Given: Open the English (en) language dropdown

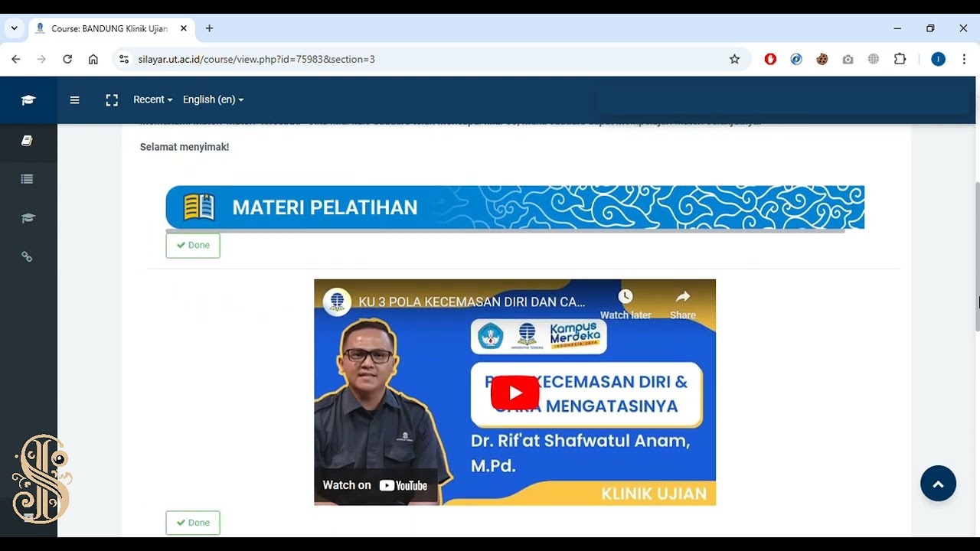Looking at the screenshot, I should point(213,99).
